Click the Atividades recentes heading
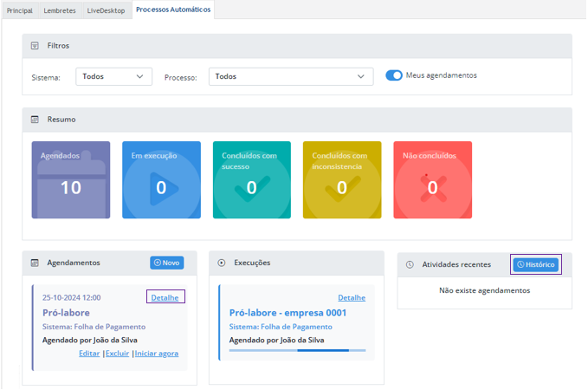 (x=456, y=264)
